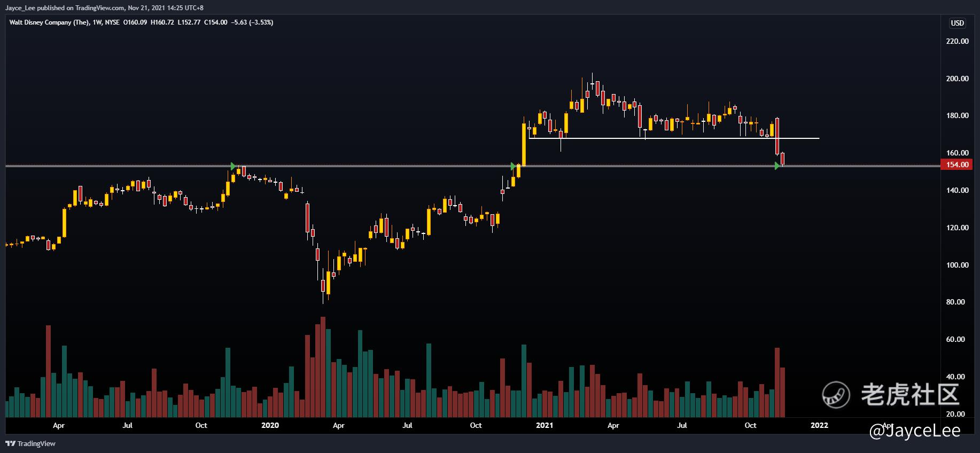This screenshot has width=980, height=453.
Task: Click the TradingView text at bottom left
Action: click(36, 443)
